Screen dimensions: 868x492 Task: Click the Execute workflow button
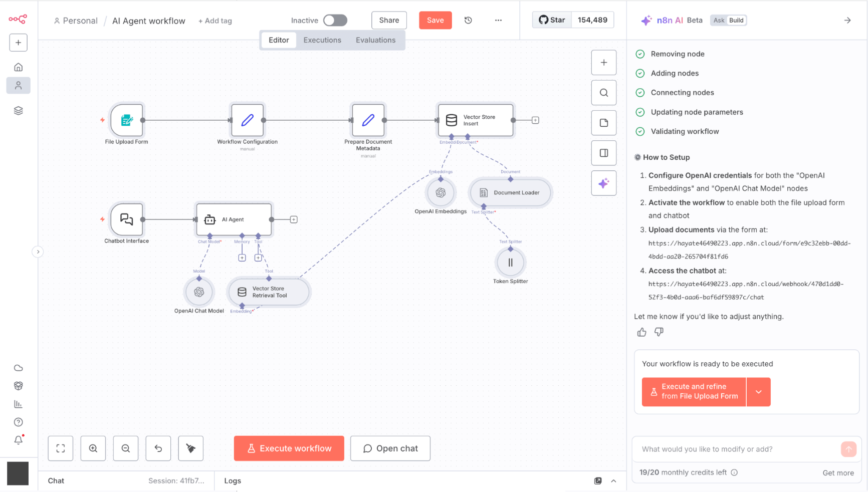pyautogui.click(x=289, y=448)
